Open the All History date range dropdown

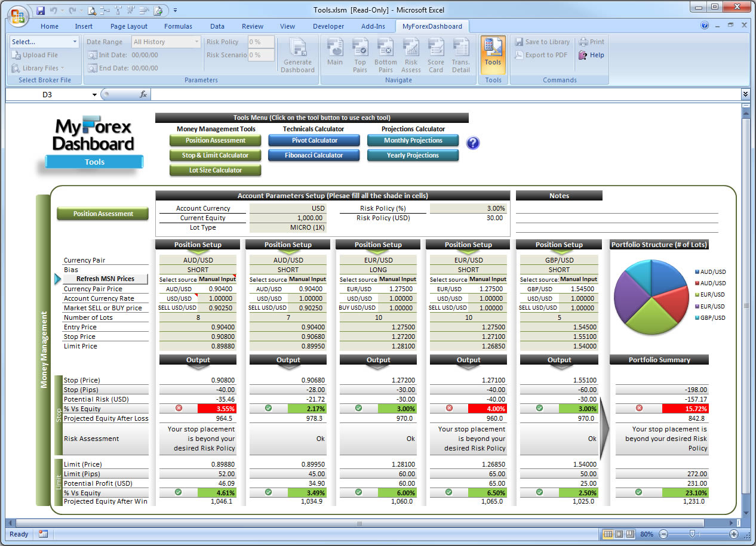[166, 42]
